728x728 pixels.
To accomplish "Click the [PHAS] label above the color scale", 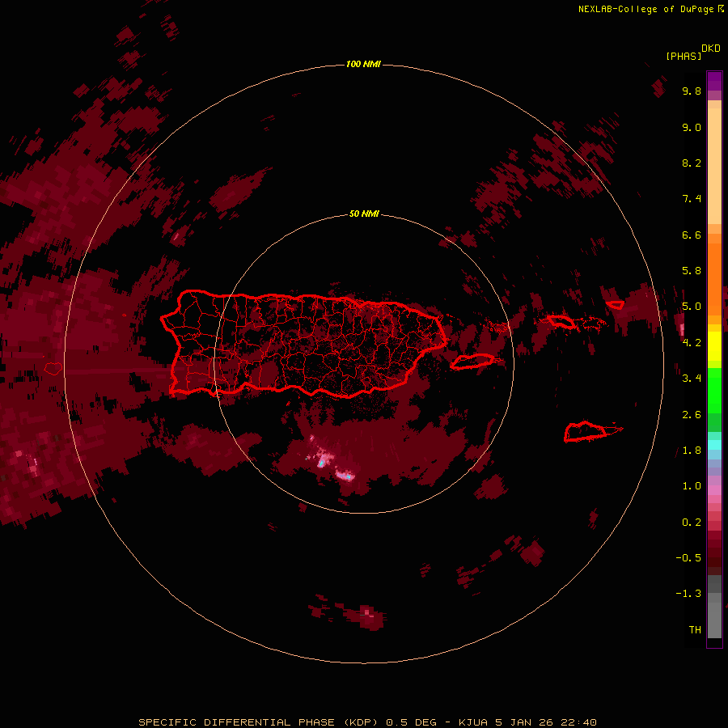I will click(x=684, y=56).
